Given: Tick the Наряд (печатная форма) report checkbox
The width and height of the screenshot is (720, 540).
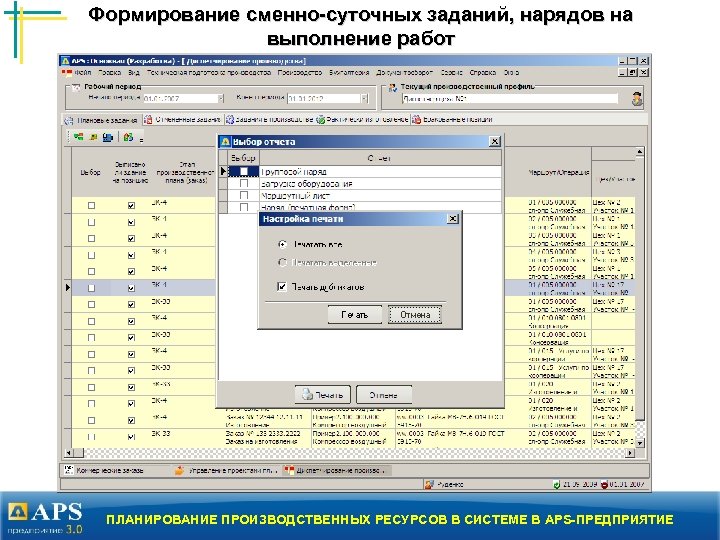Looking at the screenshot, I should tap(244, 207).
